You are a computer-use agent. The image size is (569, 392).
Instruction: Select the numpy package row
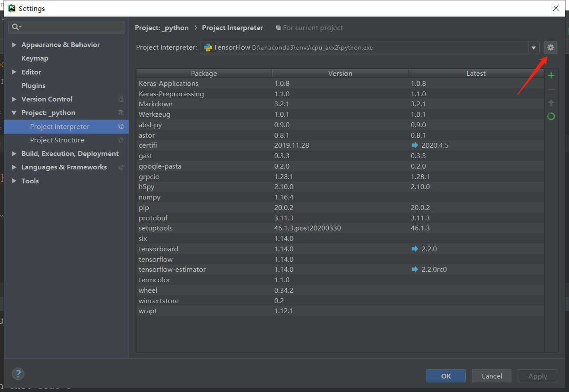(340, 197)
